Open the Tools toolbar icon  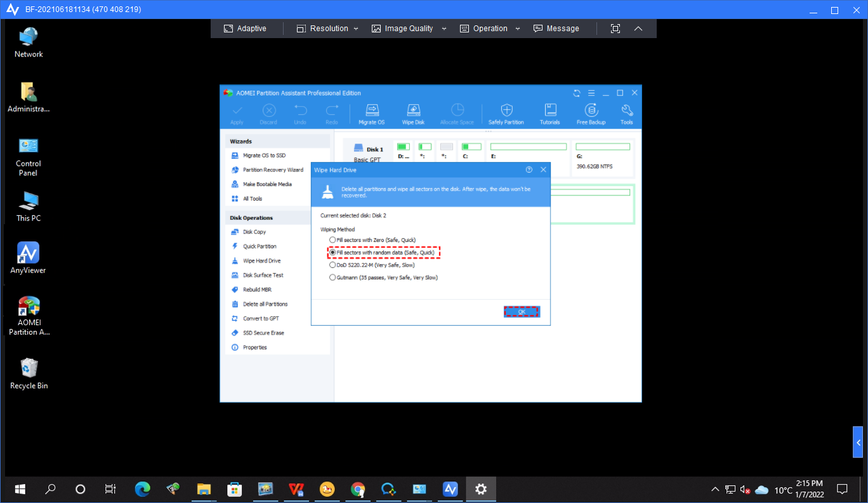coord(626,113)
